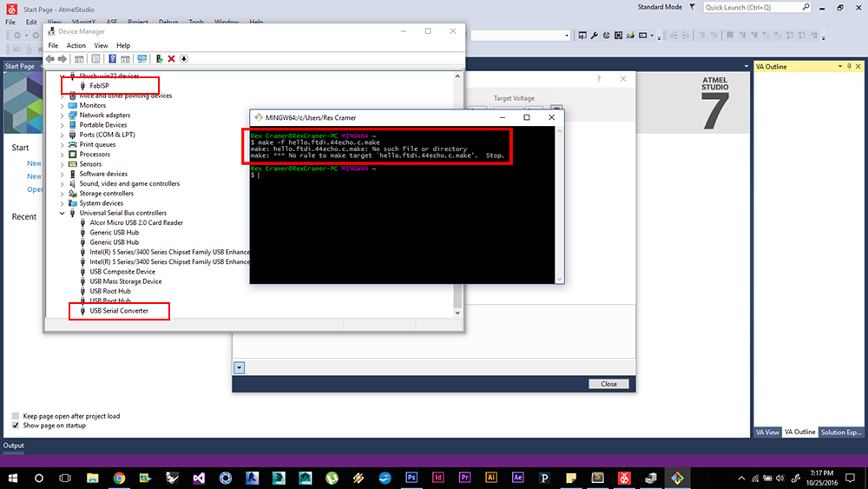Click the Update driver icon with green arrow
The image size is (868, 489).
[x=160, y=59]
